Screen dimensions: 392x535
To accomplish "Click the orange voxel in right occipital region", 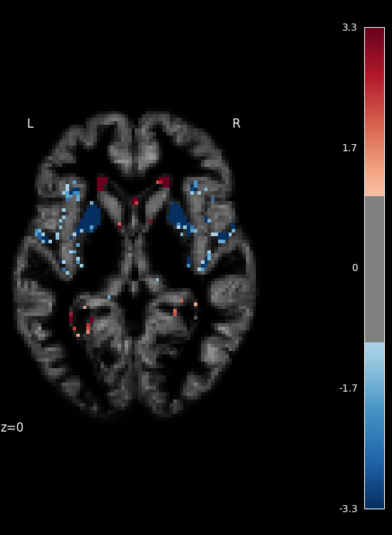I will coord(175,312).
